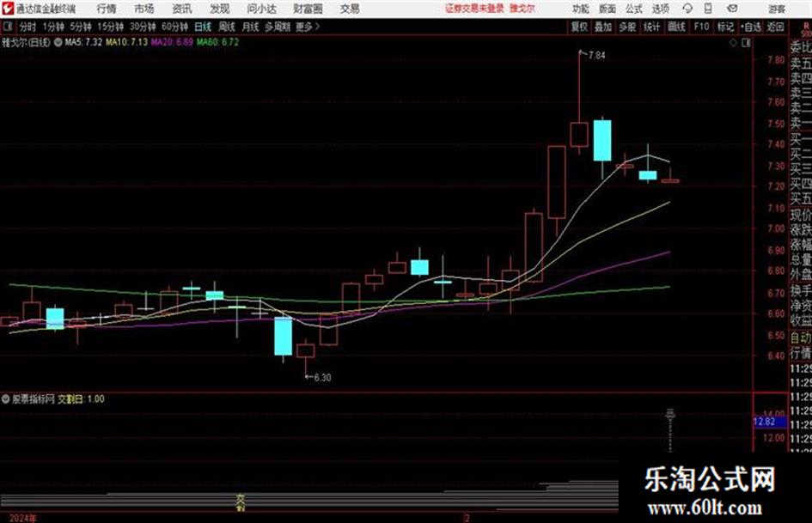Click the 2024年 date axis label

(x=23, y=518)
